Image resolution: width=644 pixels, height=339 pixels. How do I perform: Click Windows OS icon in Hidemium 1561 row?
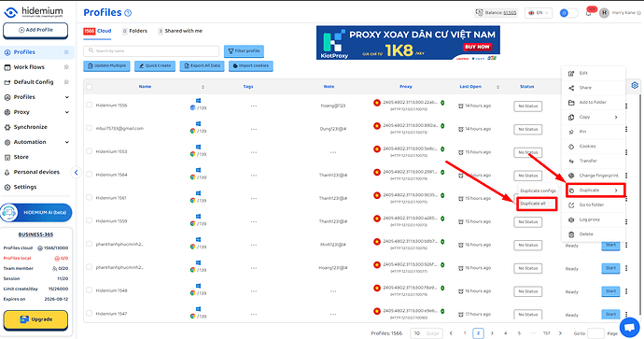[199, 193]
